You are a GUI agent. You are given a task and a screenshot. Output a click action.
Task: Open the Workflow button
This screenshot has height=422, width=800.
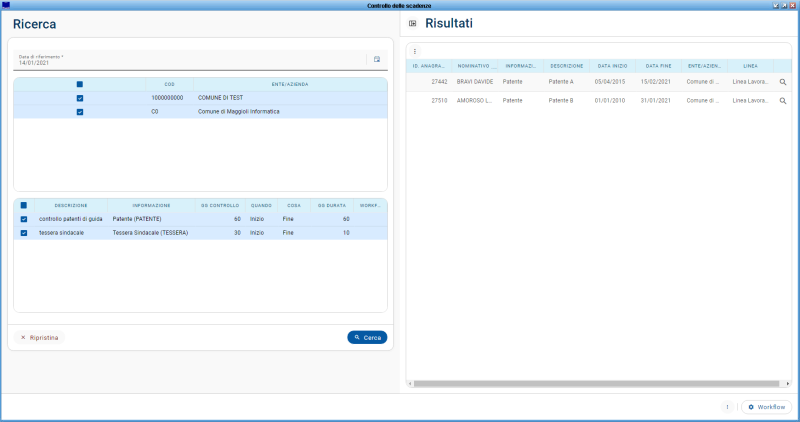767,407
